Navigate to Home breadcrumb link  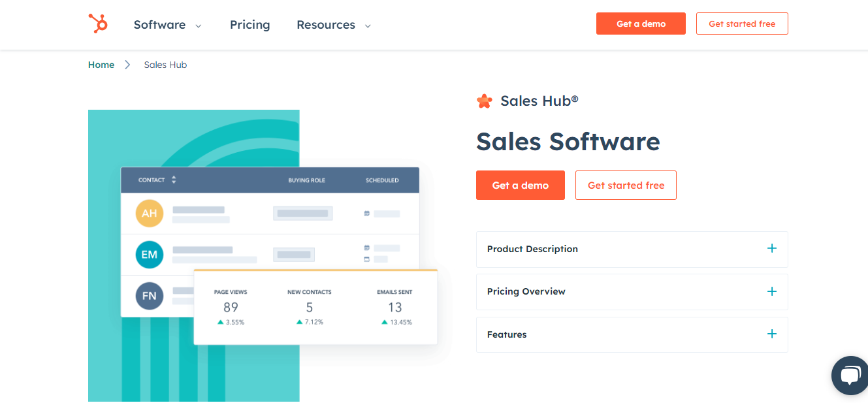click(x=101, y=65)
